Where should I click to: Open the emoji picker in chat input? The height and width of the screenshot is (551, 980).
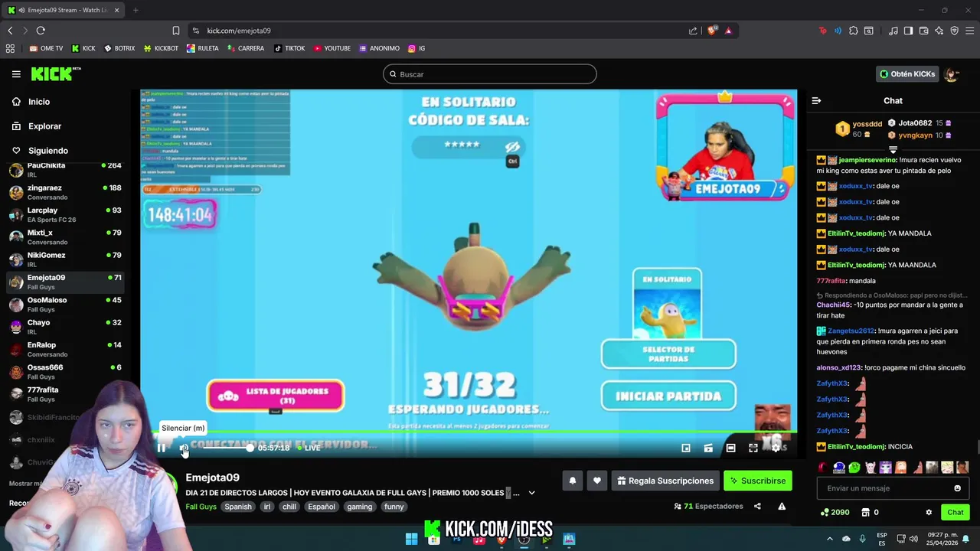tap(957, 488)
